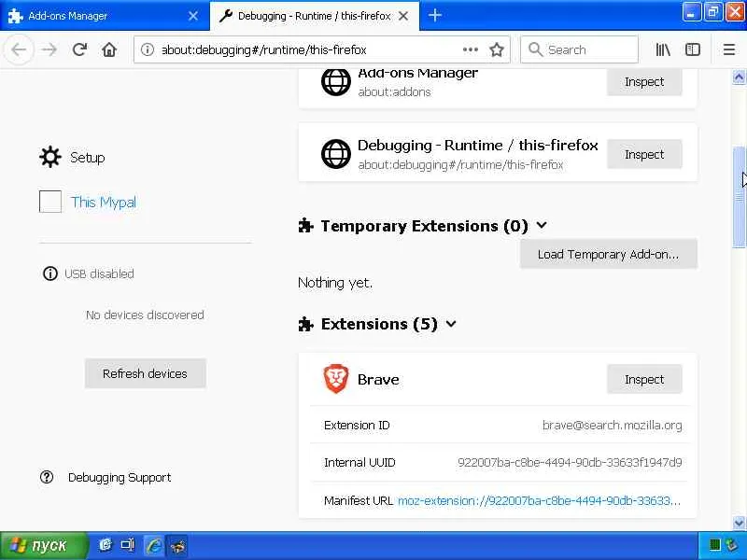
Task: Toggle the sidebar view icon
Action: (x=692, y=49)
